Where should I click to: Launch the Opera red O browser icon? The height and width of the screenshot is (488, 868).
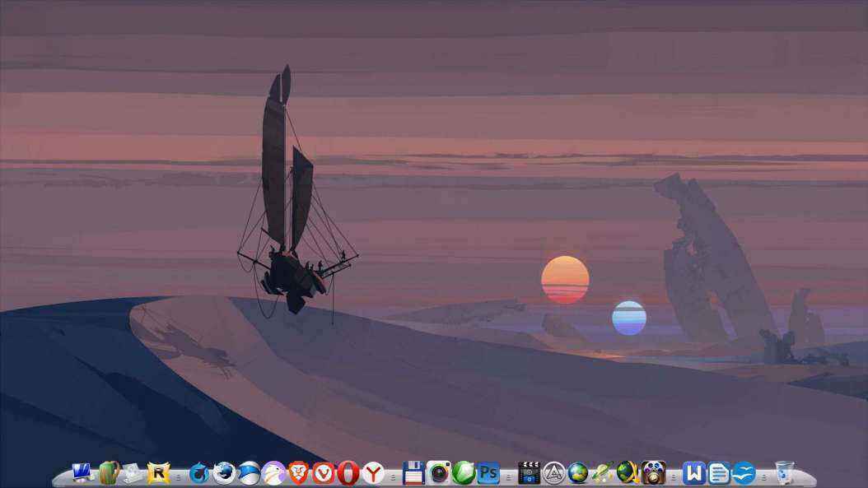click(348, 474)
